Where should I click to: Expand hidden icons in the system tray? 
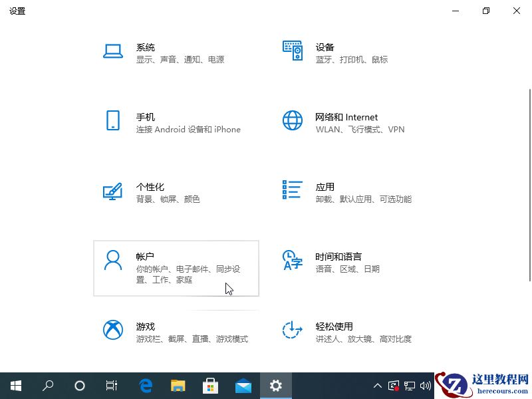[x=377, y=386]
